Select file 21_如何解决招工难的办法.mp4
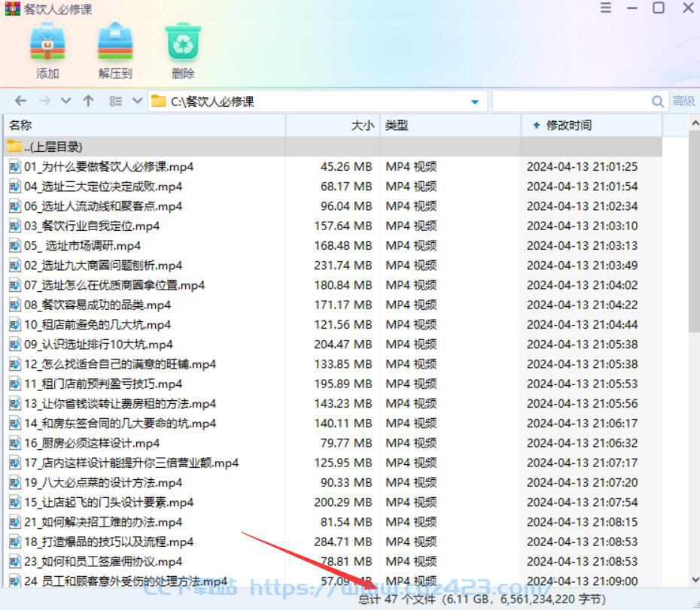 click(333, 522)
